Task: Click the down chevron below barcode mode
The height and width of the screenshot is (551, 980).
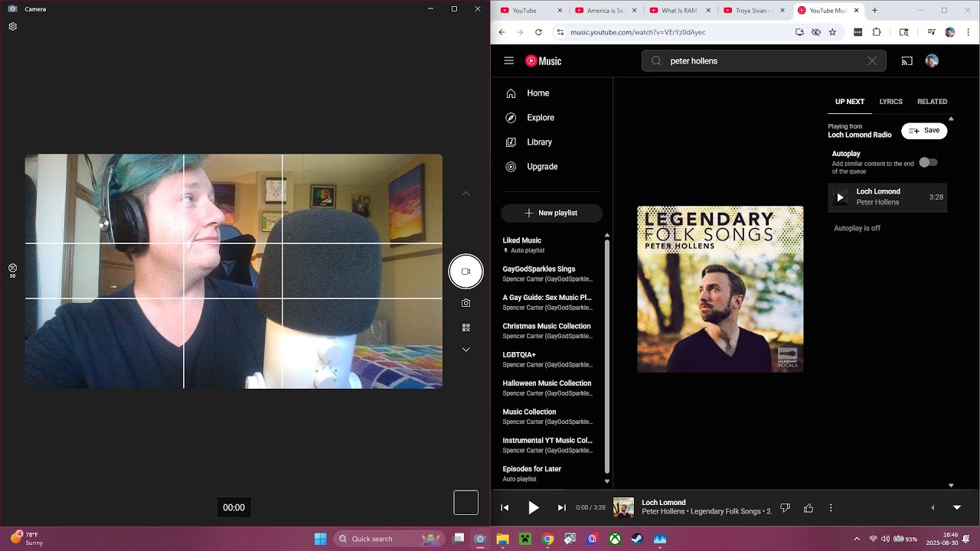Action: (465, 350)
